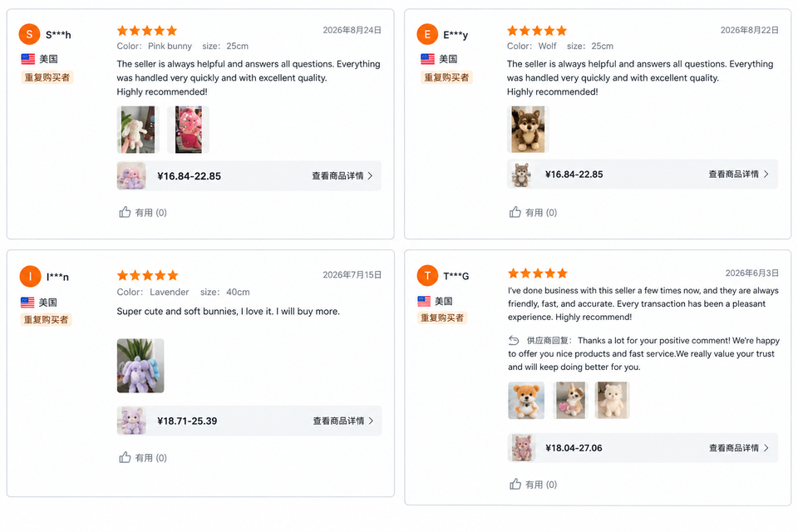View product details for ¥18.04-27.06 item

[x=738, y=447]
